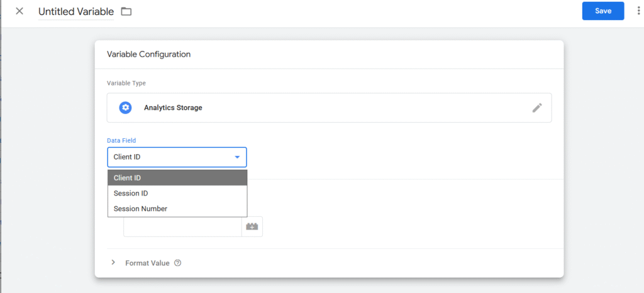This screenshot has height=293, width=644.
Task: Save the variable with the Save button
Action: click(602, 11)
